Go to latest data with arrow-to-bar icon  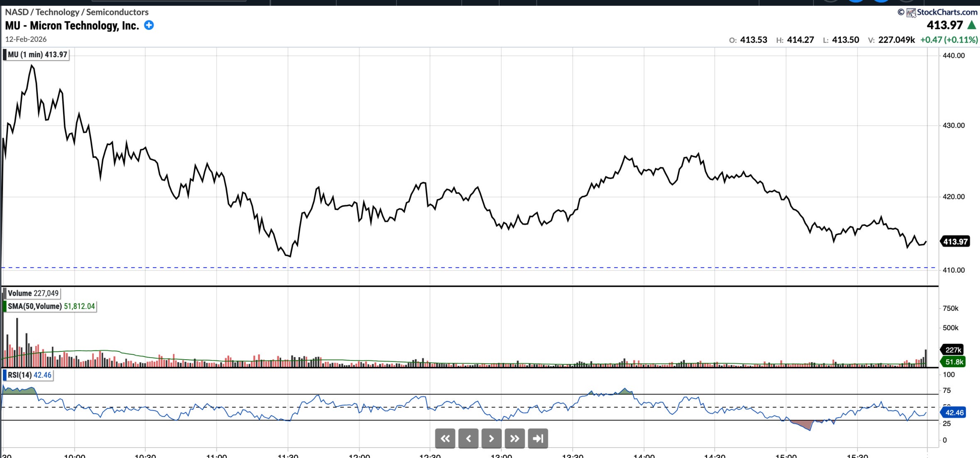tap(538, 439)
